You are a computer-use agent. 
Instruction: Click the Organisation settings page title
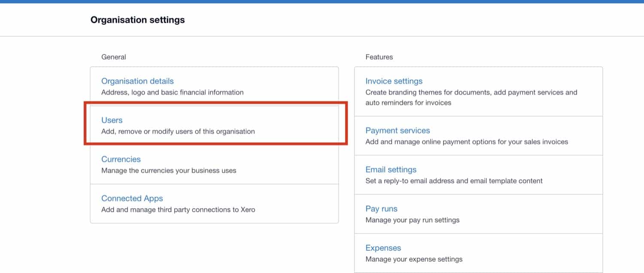point(137,20)
